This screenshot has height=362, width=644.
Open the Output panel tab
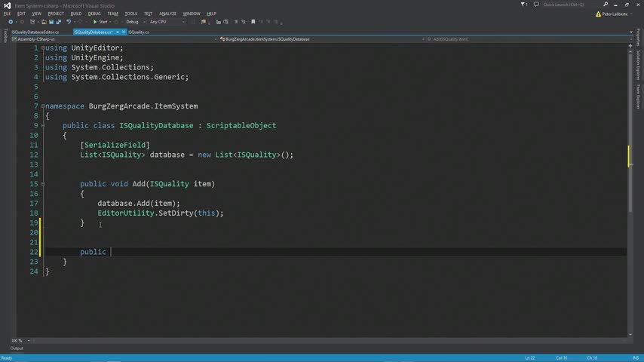tap(17, 348)
